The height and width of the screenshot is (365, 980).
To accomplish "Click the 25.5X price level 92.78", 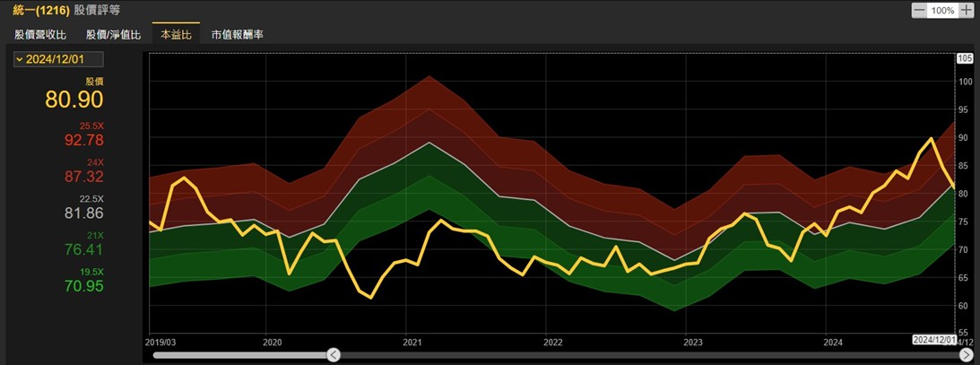I will (x=83, y=140).
